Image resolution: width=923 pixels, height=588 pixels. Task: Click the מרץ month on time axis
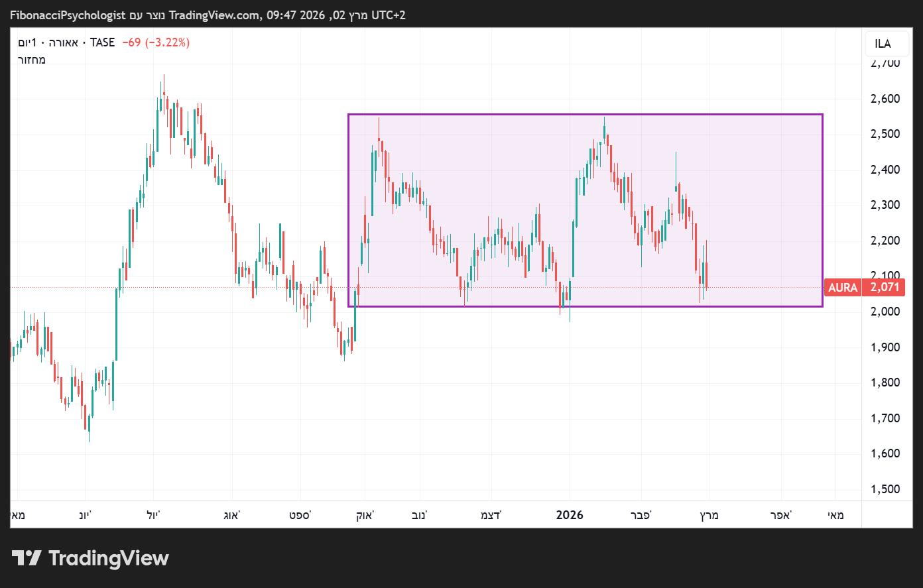(709, 515)
